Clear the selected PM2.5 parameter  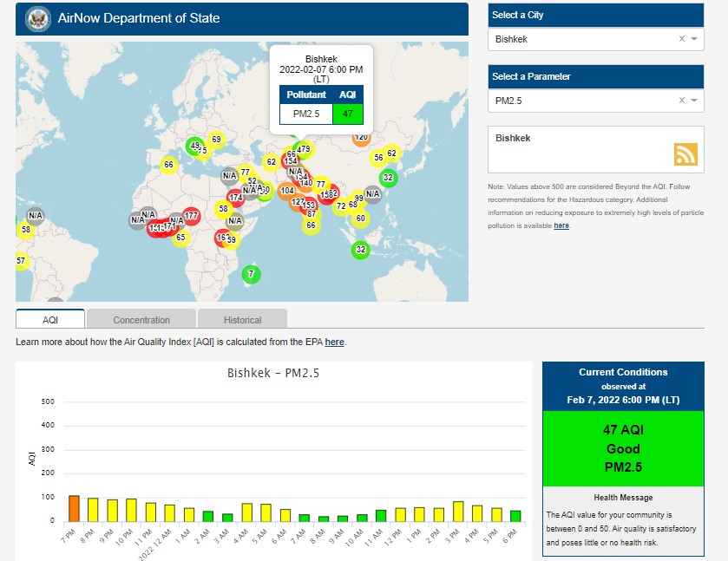[681, 101]
